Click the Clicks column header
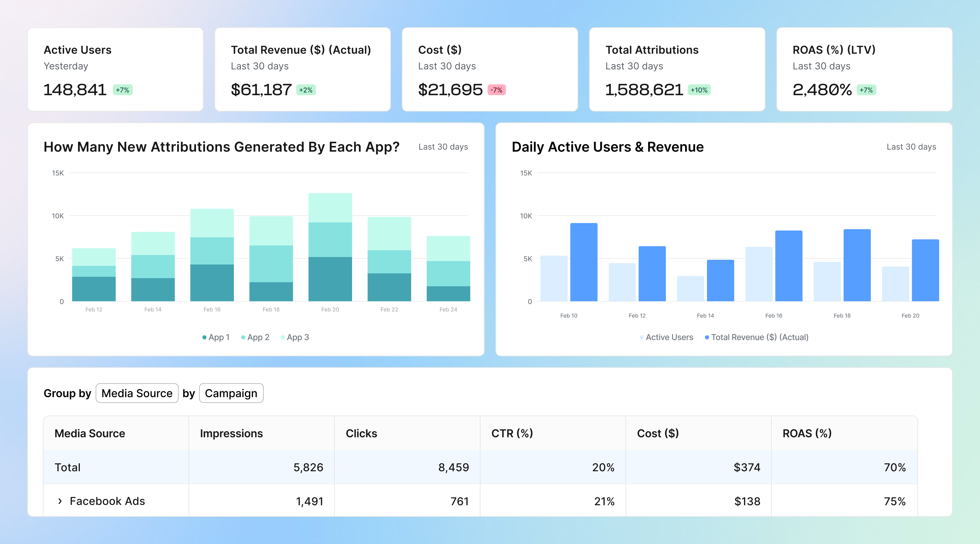This screenshot has height=544, width=980. 361,433
